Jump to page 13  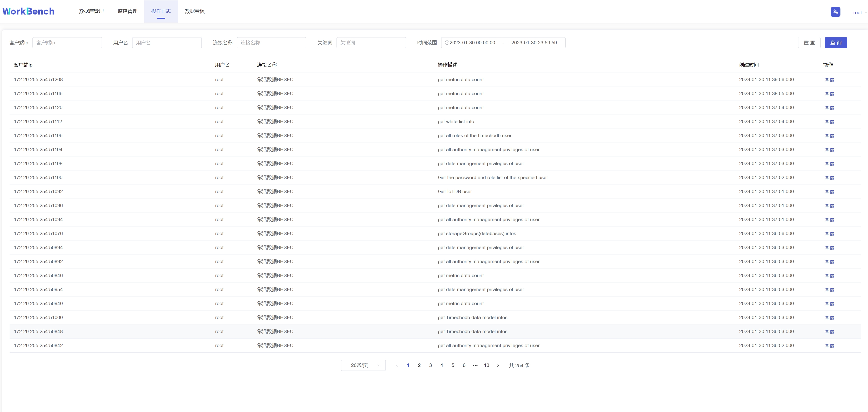486,365
